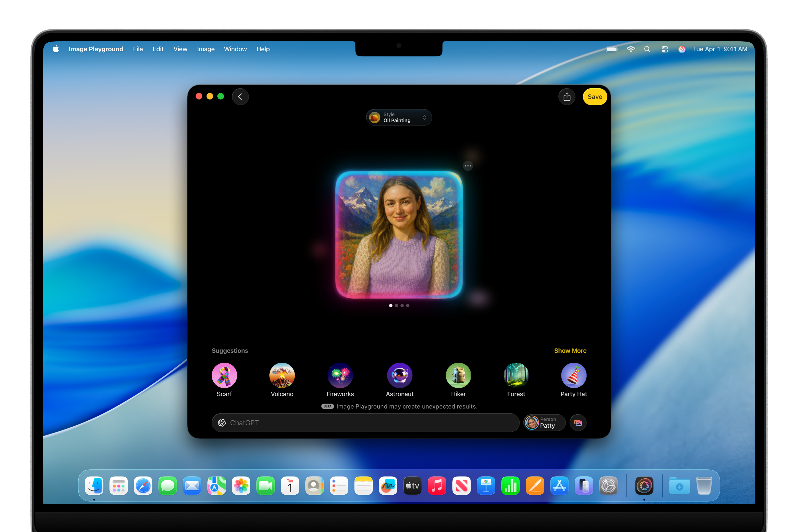Click the back navigation arrow
This screenshot has height=532, width=798.
[x=240, y=97]
